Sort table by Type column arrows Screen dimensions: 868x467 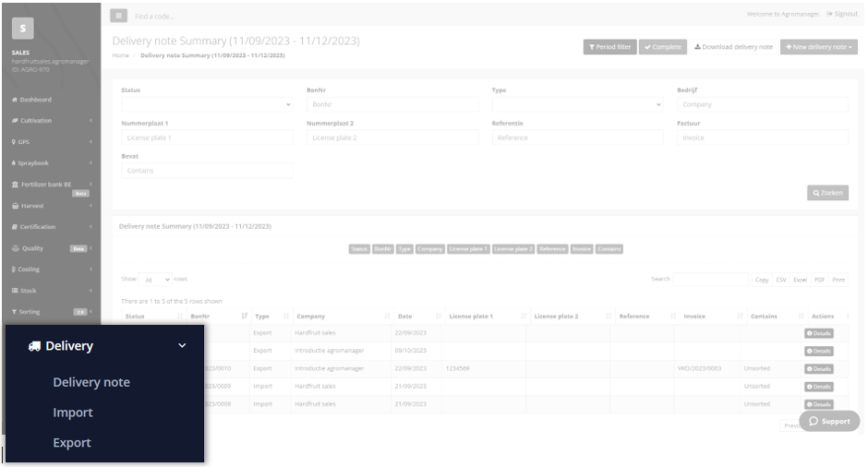(x=286, y=316)
